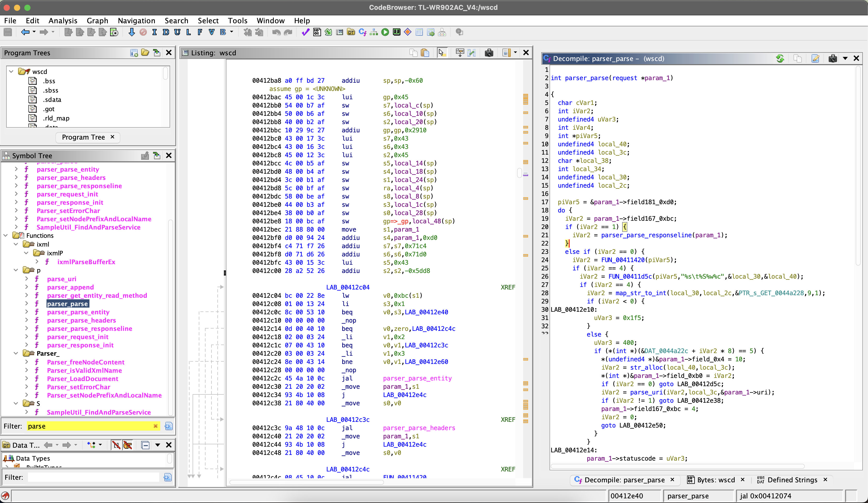Click the 'I' next instruction navigation icon

coord(154,32)
